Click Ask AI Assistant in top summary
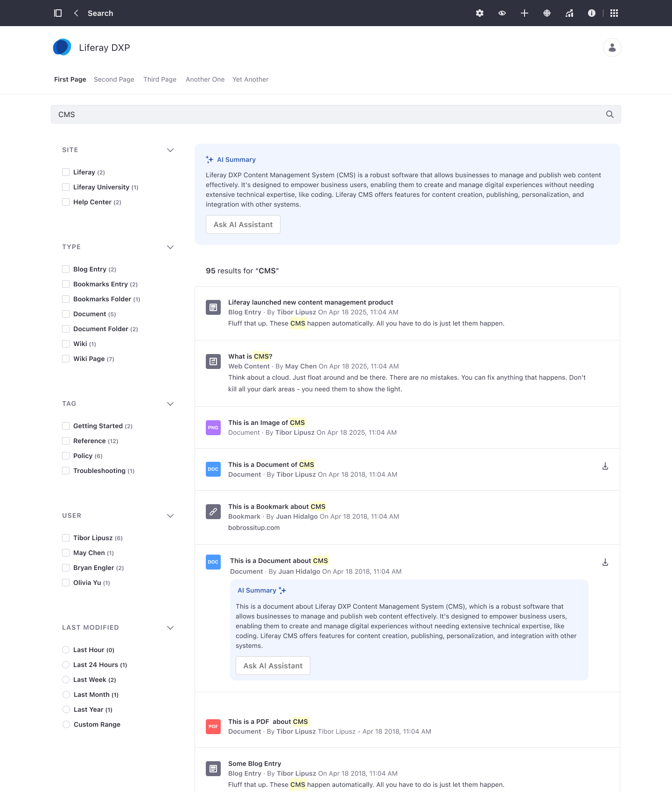This screenshot has width=672, height=792. click(243, 224)
